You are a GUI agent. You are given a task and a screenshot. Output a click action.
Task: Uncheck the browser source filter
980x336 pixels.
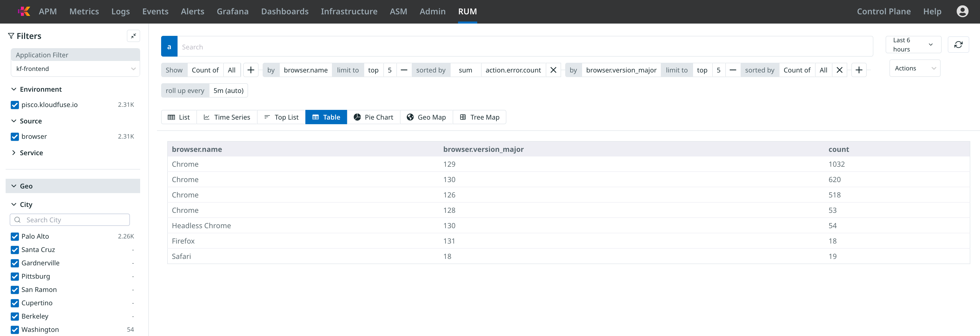point(15,137)
